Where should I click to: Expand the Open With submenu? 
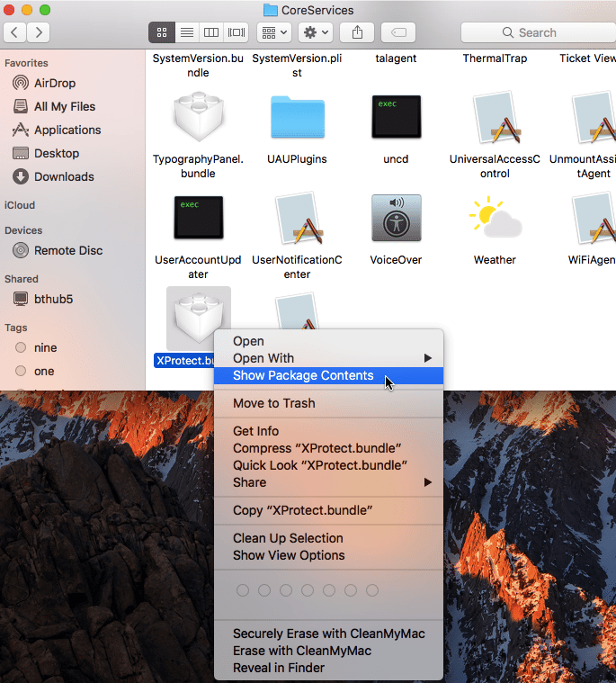coord(328,358)
